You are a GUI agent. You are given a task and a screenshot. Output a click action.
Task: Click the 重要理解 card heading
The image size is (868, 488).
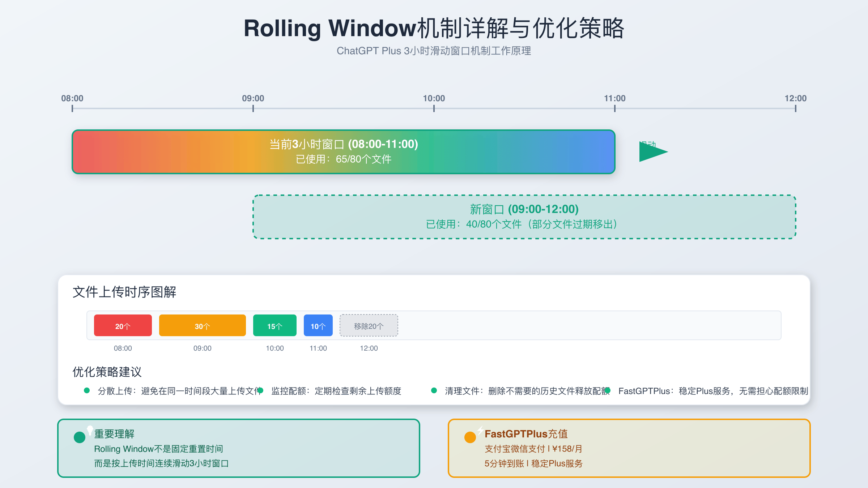pos(114,434)
